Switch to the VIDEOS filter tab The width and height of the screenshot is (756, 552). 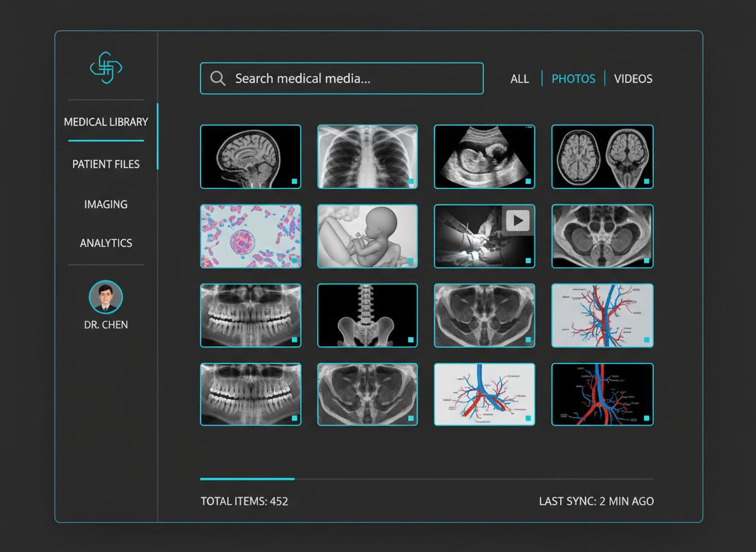(x=633, y=79)
